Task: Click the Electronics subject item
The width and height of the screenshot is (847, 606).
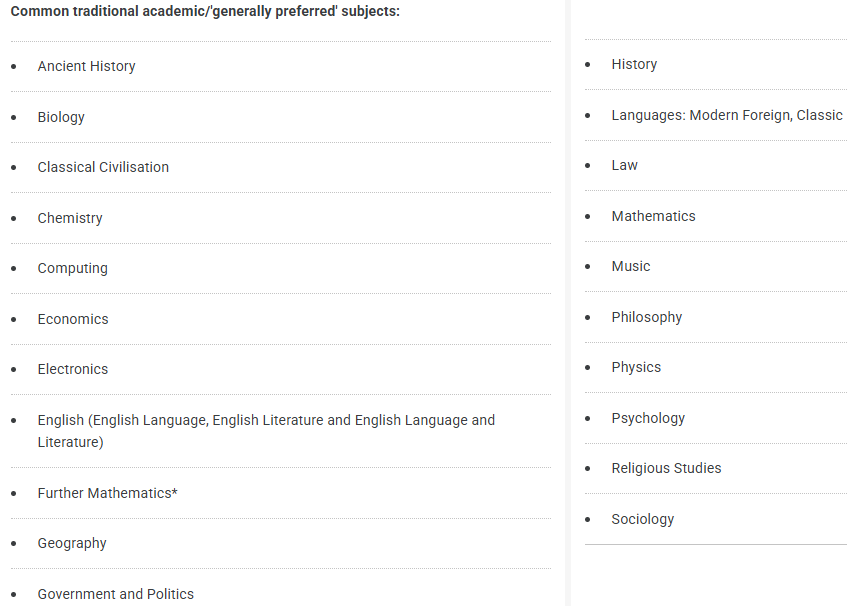Action: coord(73,369)
